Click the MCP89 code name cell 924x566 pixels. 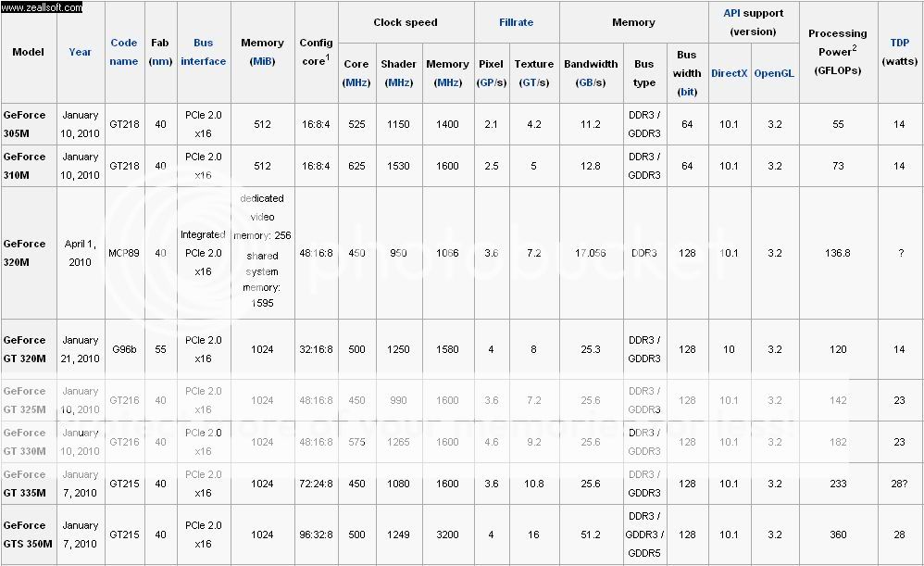pos(124,253)
